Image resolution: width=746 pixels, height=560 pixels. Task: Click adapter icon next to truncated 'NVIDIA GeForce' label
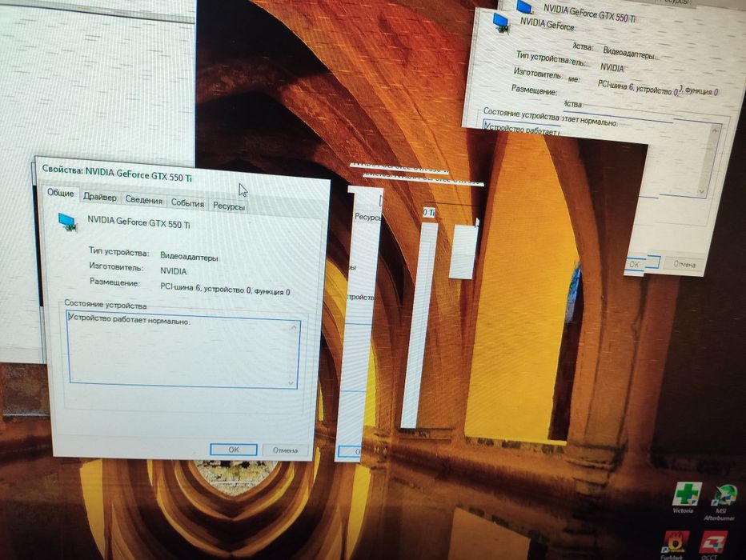click(501, 22)
